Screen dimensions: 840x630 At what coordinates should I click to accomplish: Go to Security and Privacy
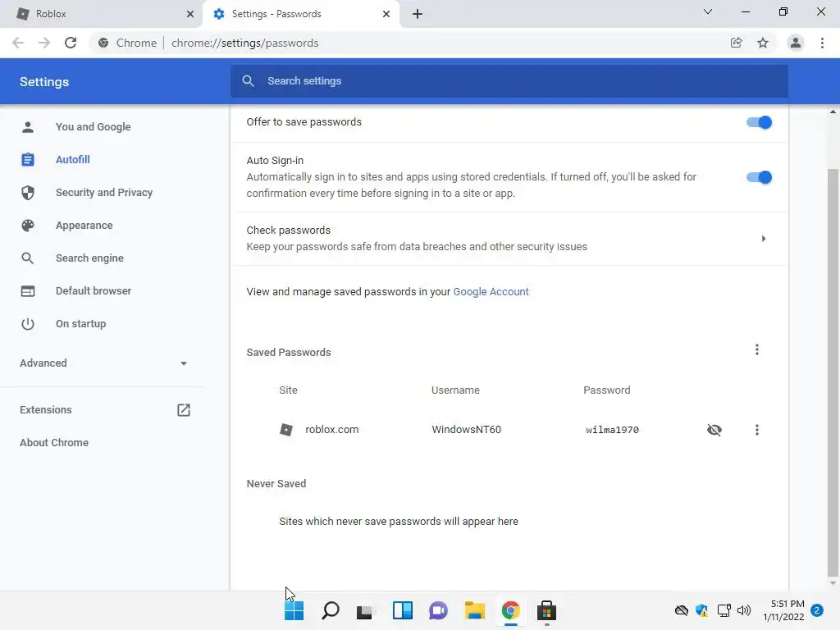coord(104,192)
